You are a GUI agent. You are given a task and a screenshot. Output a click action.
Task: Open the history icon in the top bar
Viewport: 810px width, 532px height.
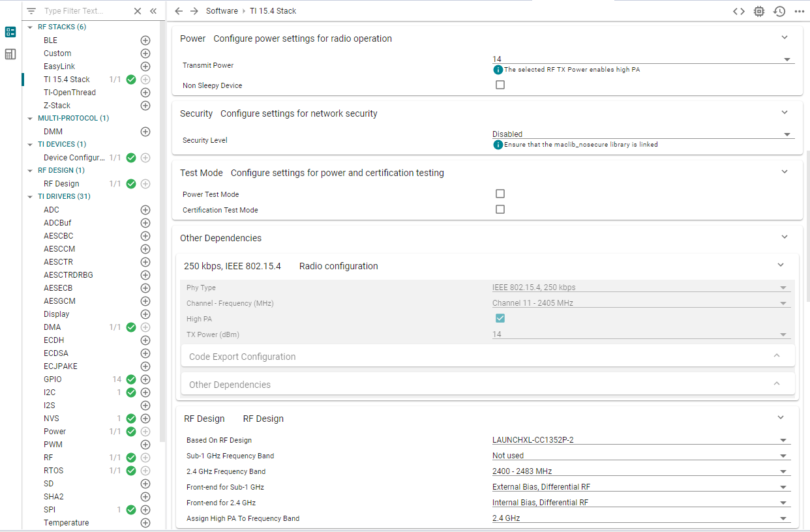point(779,11)
